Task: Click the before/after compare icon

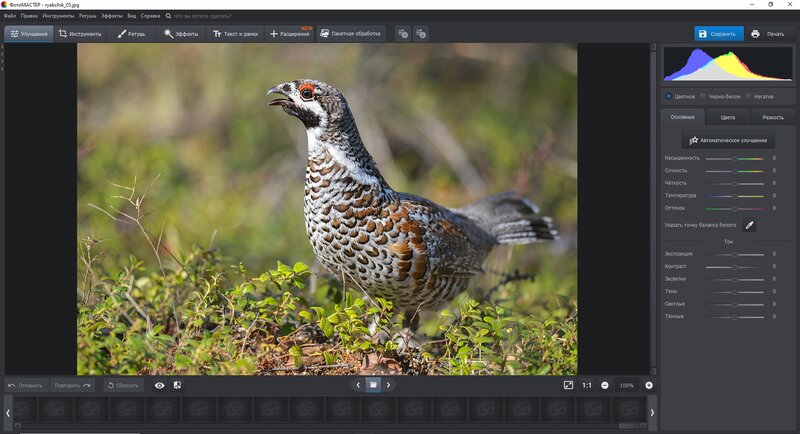Action: click(x=177, y=385)
